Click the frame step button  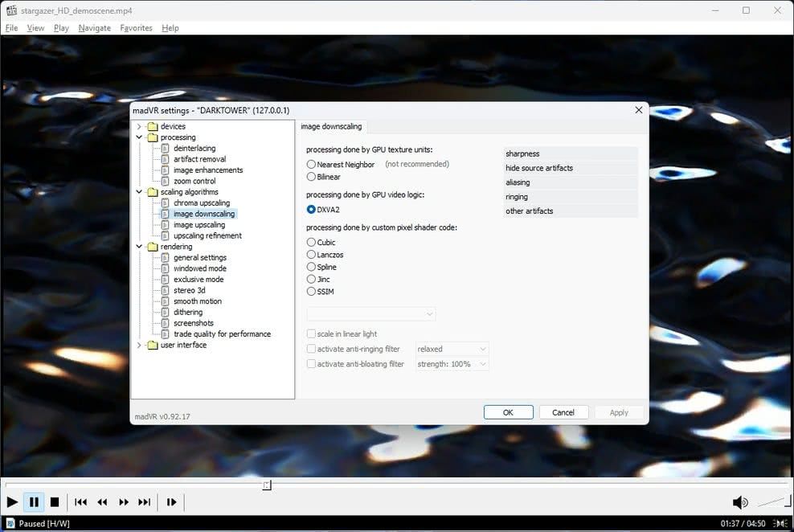(172, 502)
